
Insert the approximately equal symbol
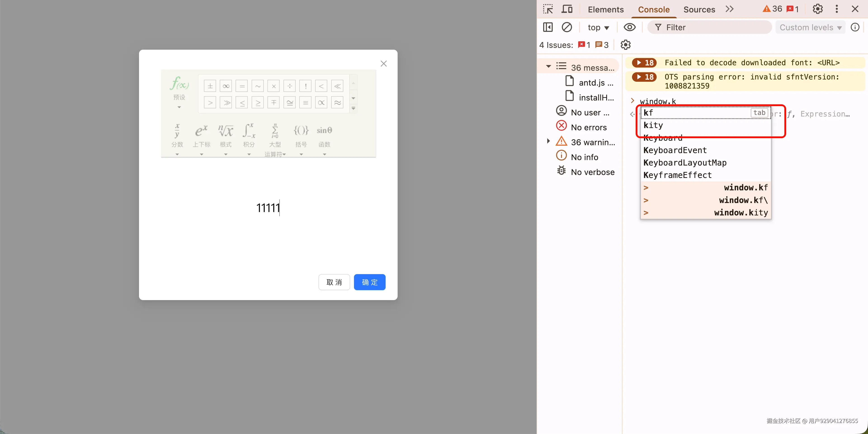point(337,102)
